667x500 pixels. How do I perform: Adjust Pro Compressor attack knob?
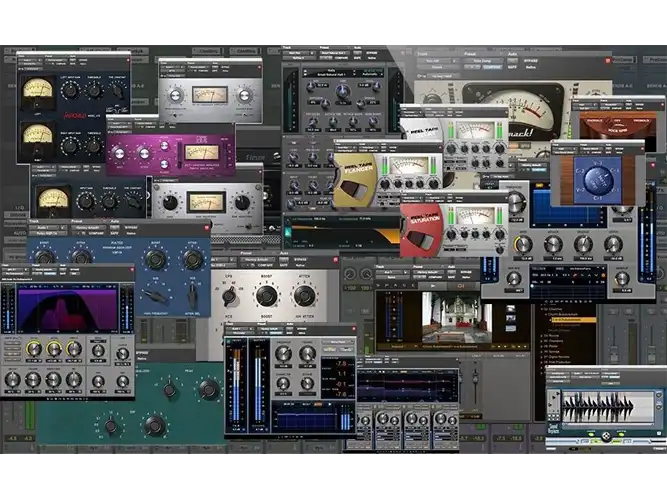553,244
